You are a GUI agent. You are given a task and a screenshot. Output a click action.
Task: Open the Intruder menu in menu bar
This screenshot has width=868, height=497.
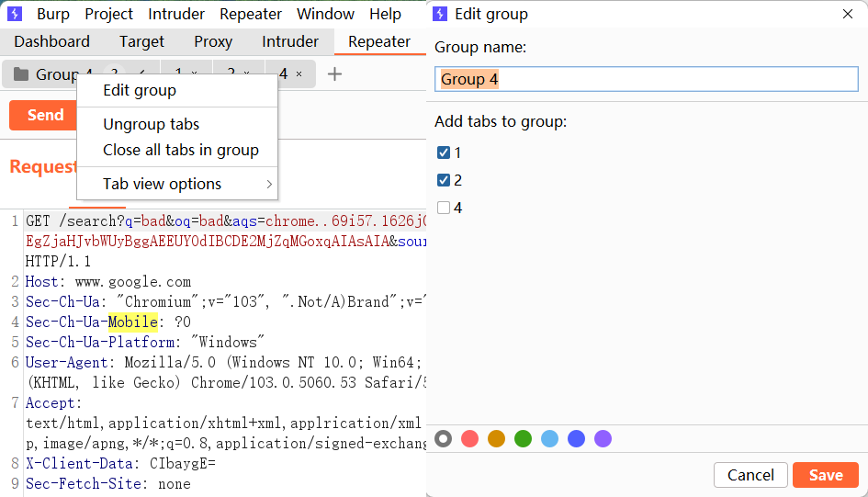(x=176, y=14)
